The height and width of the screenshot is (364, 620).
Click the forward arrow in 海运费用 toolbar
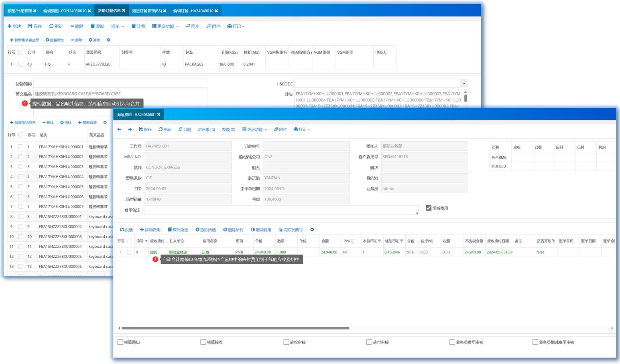pos(130,129)
